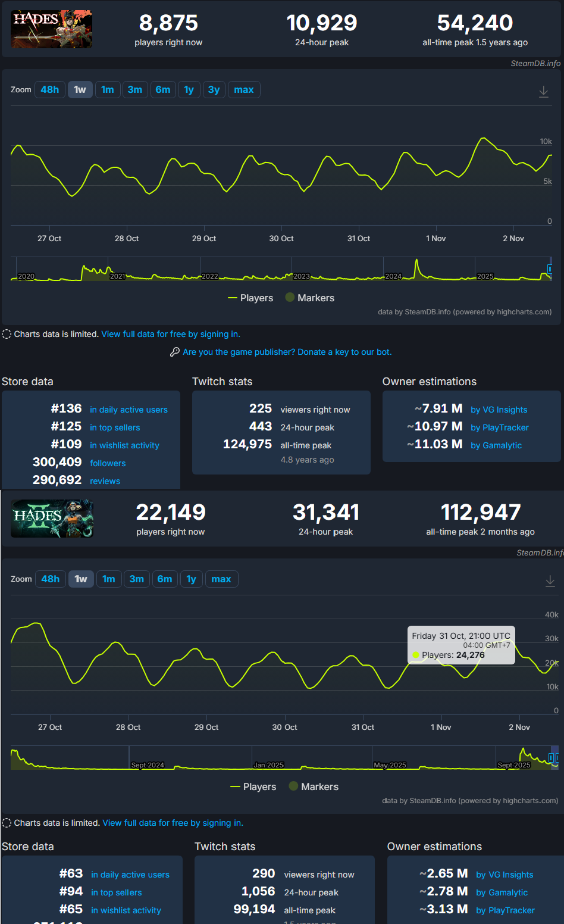Set Hades II chart zoom to 1y
The image size is (564, 924).
click(x=192, y=579)
